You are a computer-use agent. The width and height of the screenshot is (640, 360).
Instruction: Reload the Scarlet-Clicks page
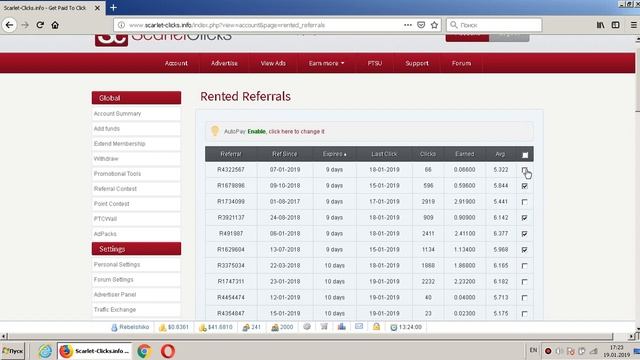(40, 25)
